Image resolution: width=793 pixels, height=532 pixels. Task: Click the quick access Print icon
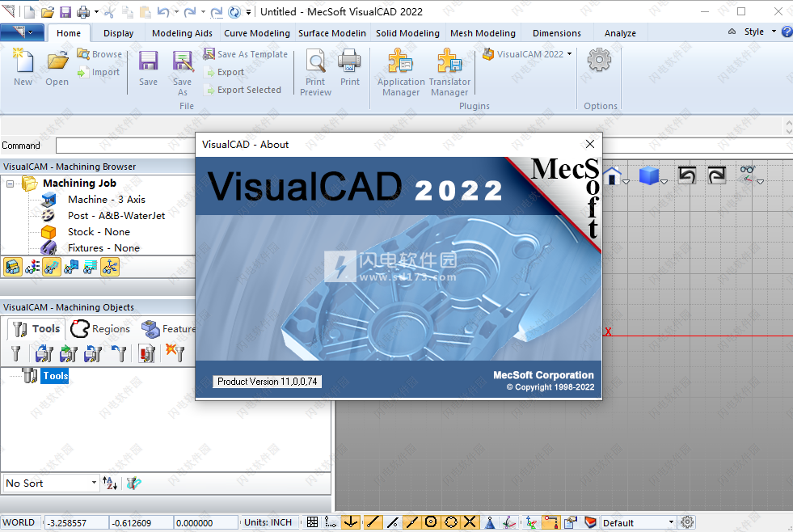[83, 11]
